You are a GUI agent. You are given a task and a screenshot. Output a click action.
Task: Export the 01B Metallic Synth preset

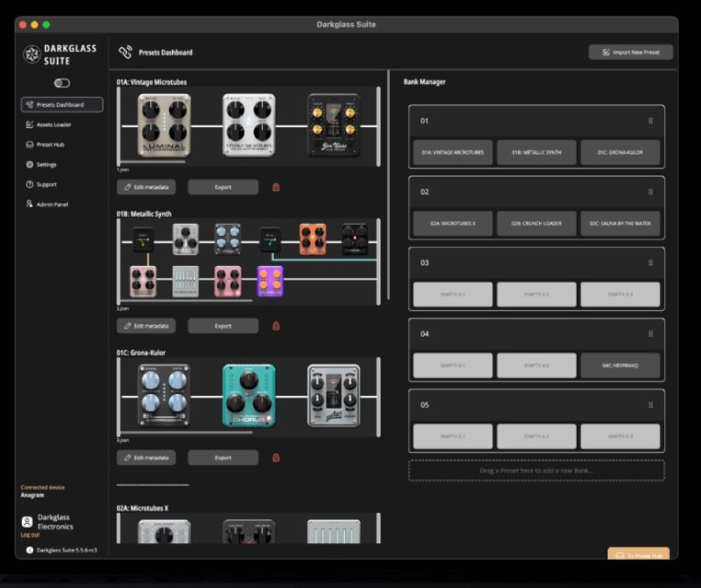pyautogui.click(x=223, y=326)
